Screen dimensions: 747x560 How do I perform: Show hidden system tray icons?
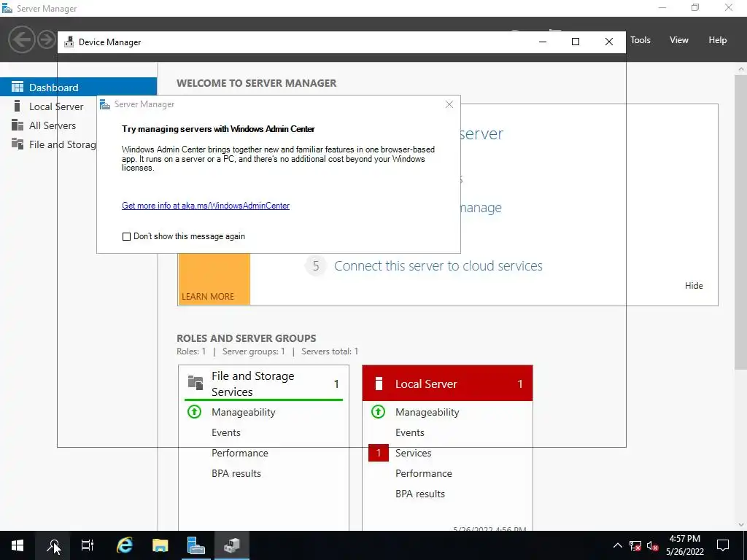(x=617, y=545)
